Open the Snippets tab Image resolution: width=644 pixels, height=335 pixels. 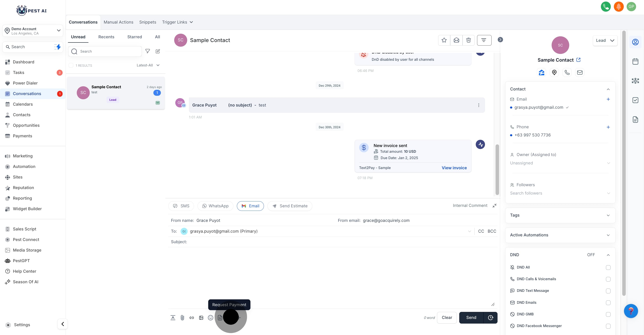148,22
